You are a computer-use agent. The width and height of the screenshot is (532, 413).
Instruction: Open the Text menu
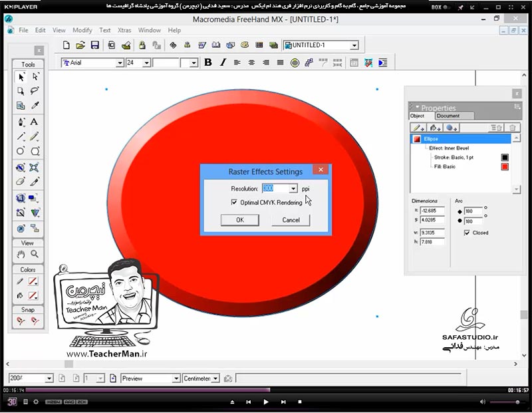tap(105, 30)
